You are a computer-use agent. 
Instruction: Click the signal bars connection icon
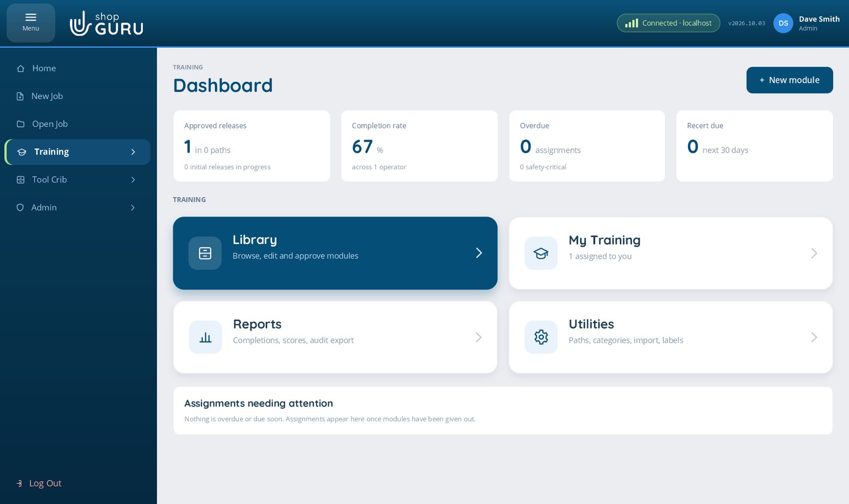tap(631, 23)
